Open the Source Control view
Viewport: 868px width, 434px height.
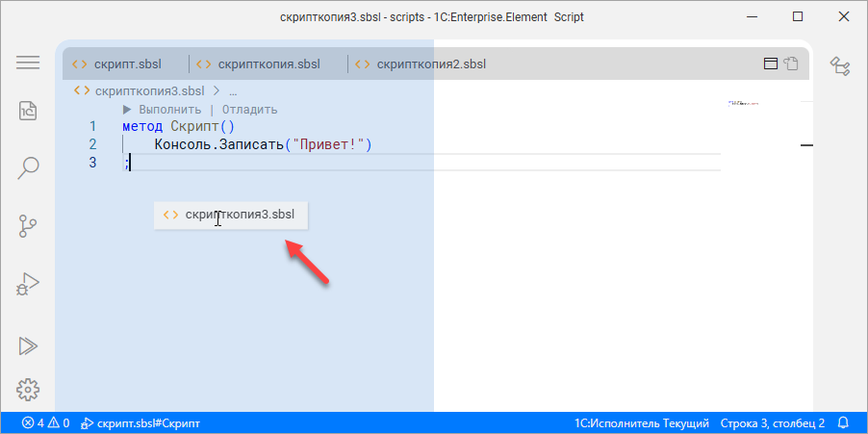click(28, 226)
